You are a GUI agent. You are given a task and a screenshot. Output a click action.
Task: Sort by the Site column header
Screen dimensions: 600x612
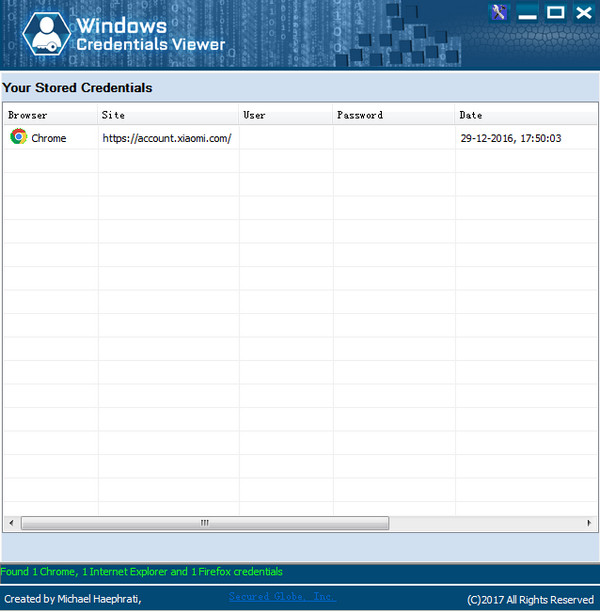point(168,115)
